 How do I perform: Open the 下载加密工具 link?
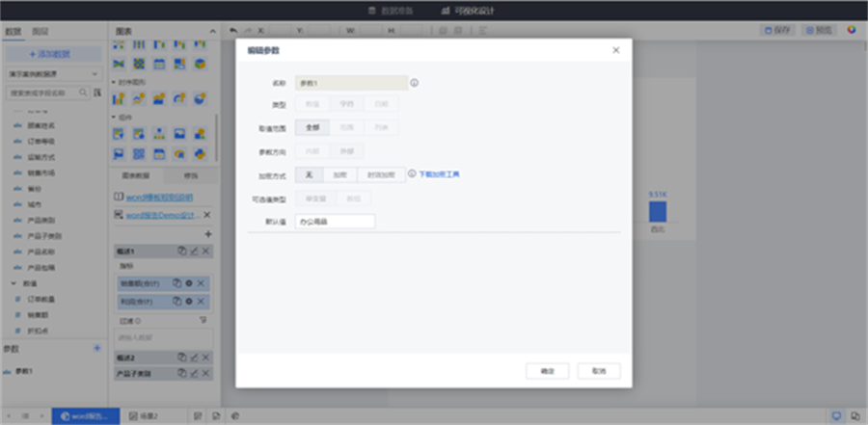tap(439, 174)
